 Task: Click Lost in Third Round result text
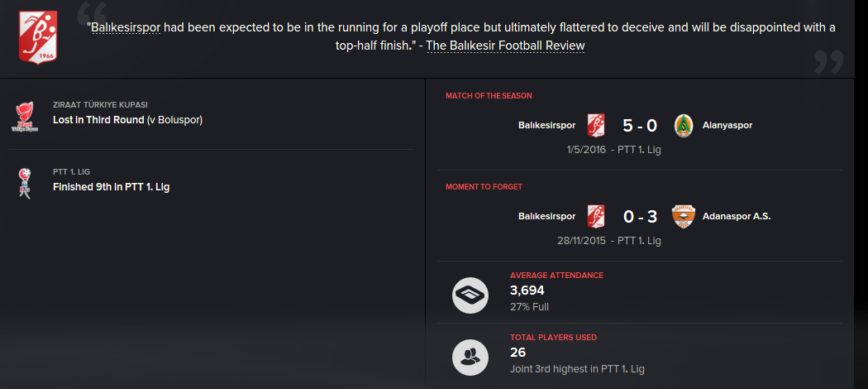(98, 120)
